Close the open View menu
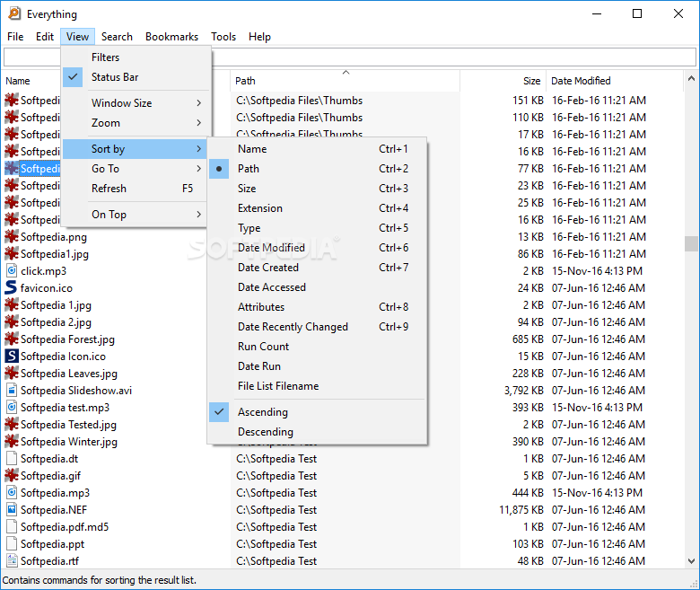 [x=78, y=37]
